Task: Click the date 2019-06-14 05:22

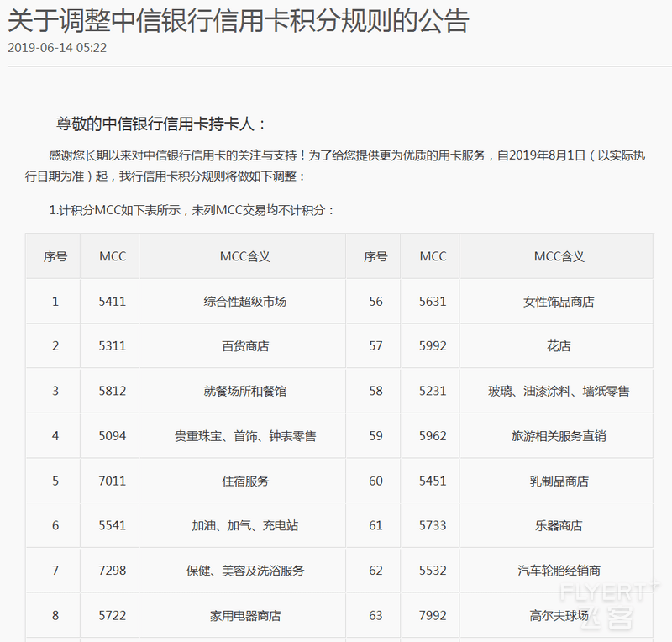Action: coord(57,48)
